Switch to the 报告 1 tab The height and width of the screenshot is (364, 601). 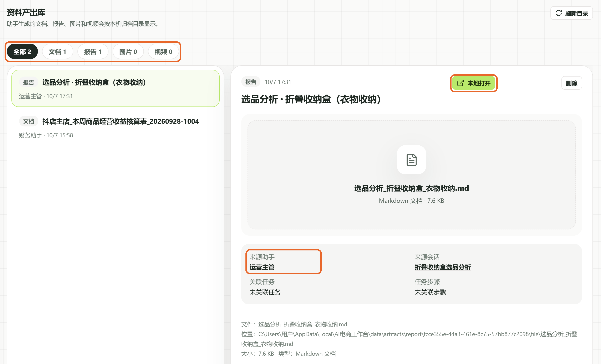93,52
